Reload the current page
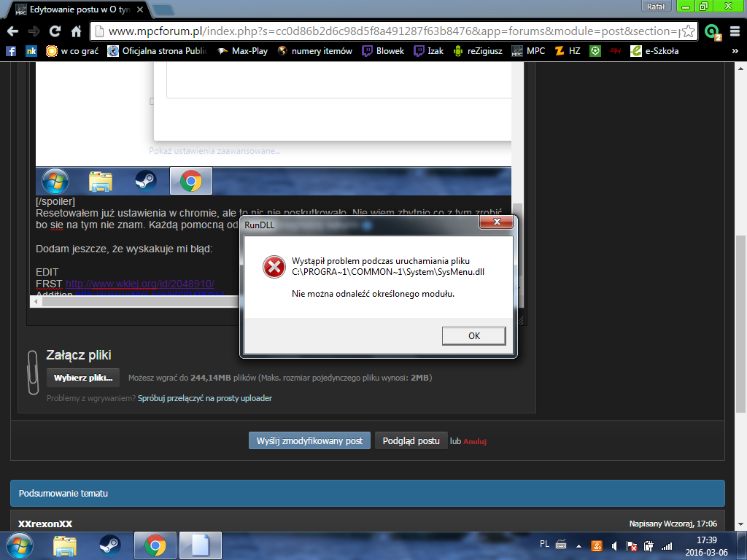This screenshot has height=560, width=747. pyautogui.click(x=55, y=31)
